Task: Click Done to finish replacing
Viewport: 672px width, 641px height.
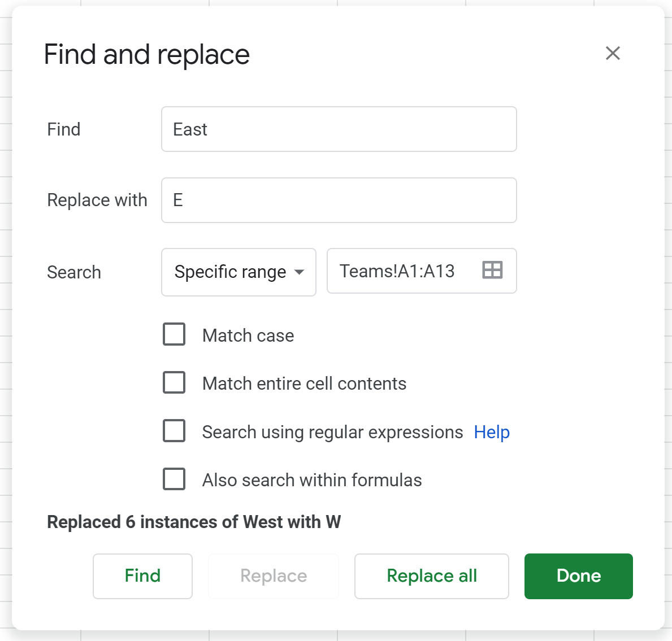Action: point(578,576)
